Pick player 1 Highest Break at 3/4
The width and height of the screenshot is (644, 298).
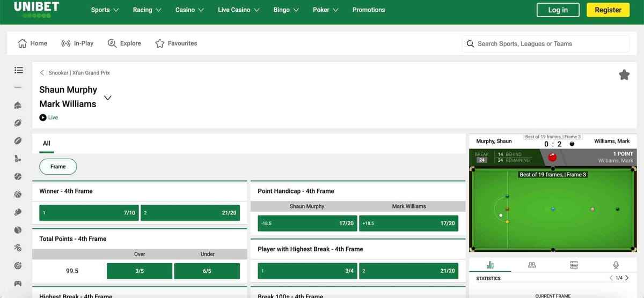(308, 271)
